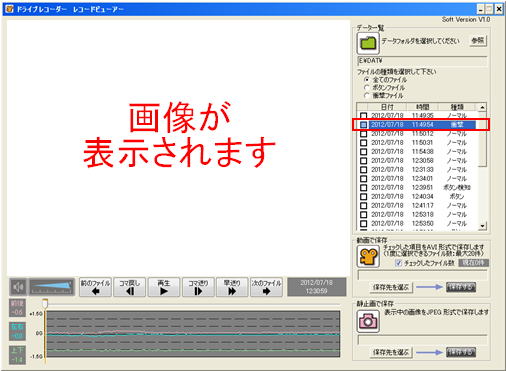
Task: Sort list by 時間 column header
Action: (422, 107)
